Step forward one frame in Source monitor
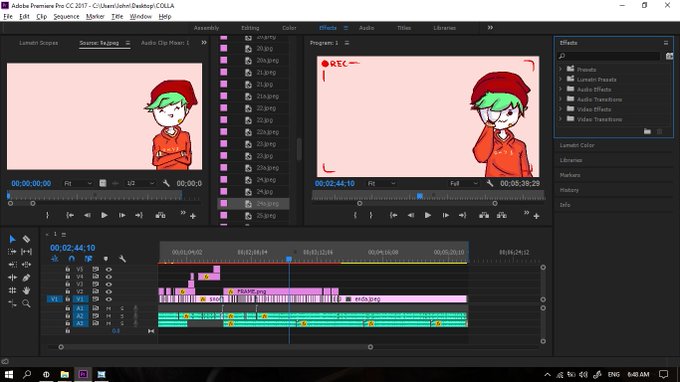680x382 pixels. click(122, 215)
